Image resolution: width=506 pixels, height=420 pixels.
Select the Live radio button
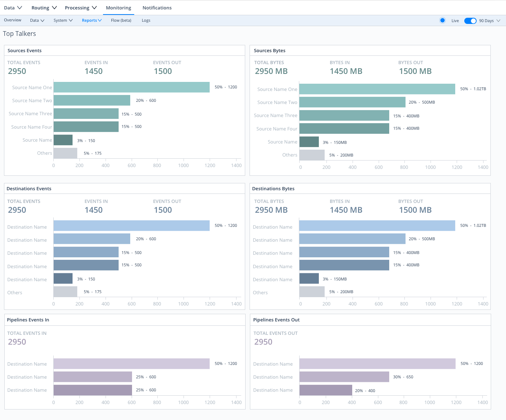(x=442, y=20)
